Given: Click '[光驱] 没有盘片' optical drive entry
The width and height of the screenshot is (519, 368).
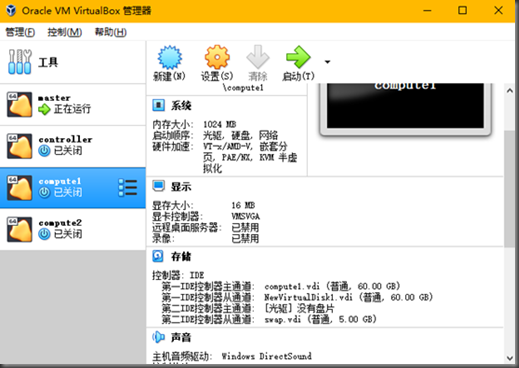Looking at the screenshot, I should point(299,308).
